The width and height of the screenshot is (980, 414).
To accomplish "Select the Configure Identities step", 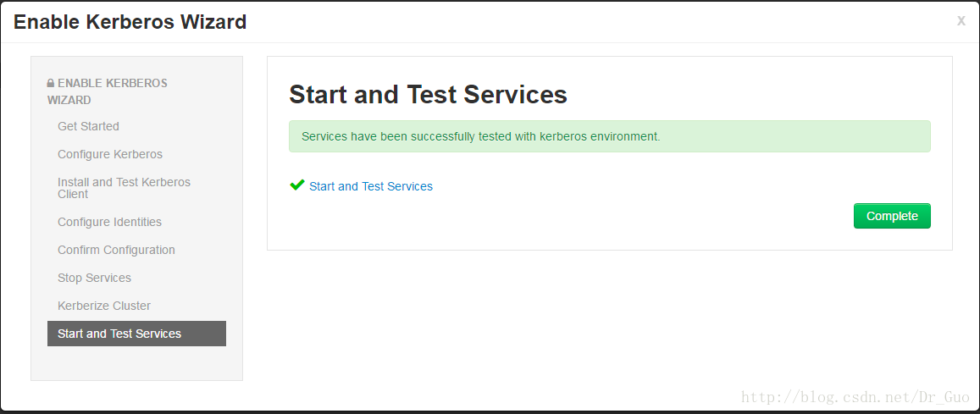I will click(109, 223).
